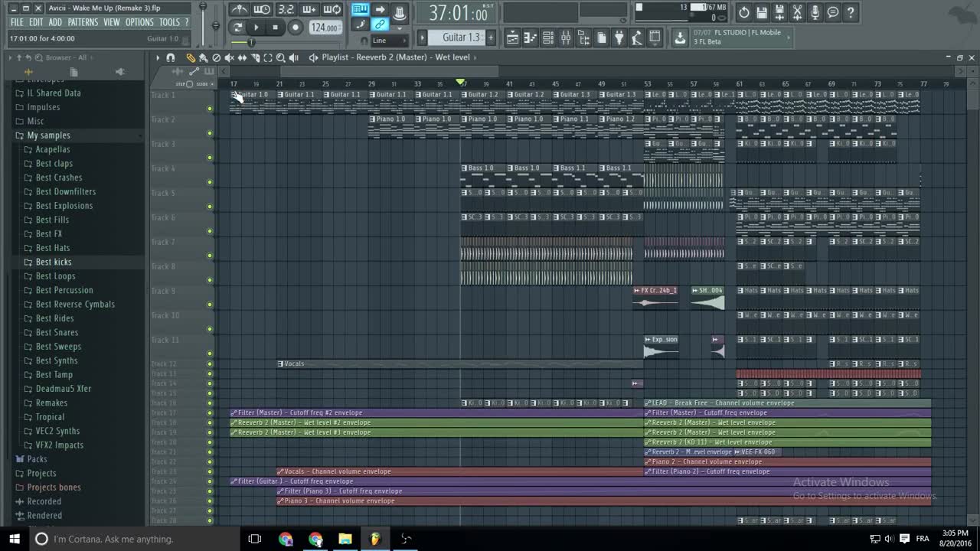Open help question mark icon
The image size is (980, 551).
[851, 12]
